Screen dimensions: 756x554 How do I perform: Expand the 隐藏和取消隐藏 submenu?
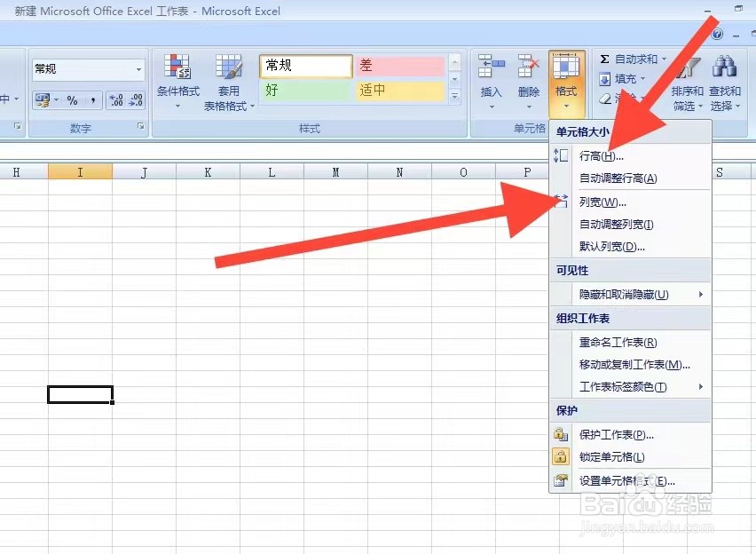[x=624, y=295]
